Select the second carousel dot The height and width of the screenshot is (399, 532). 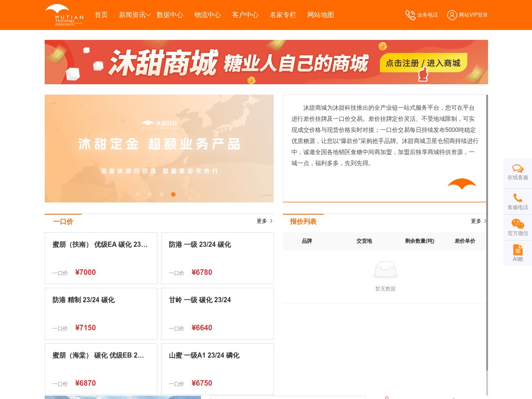(150, 194)
